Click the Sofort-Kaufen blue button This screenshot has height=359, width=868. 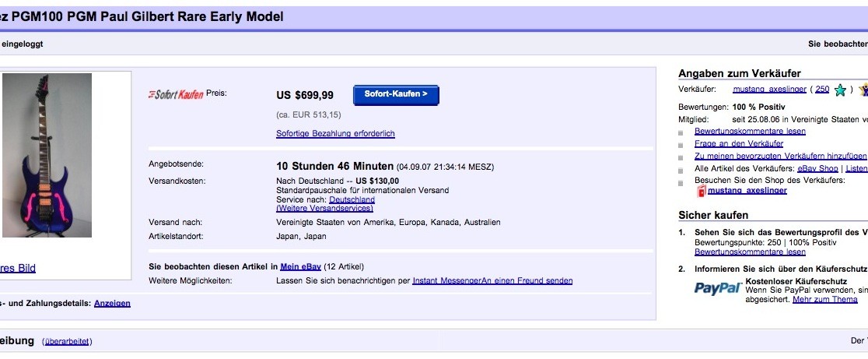tap(396, 95)
